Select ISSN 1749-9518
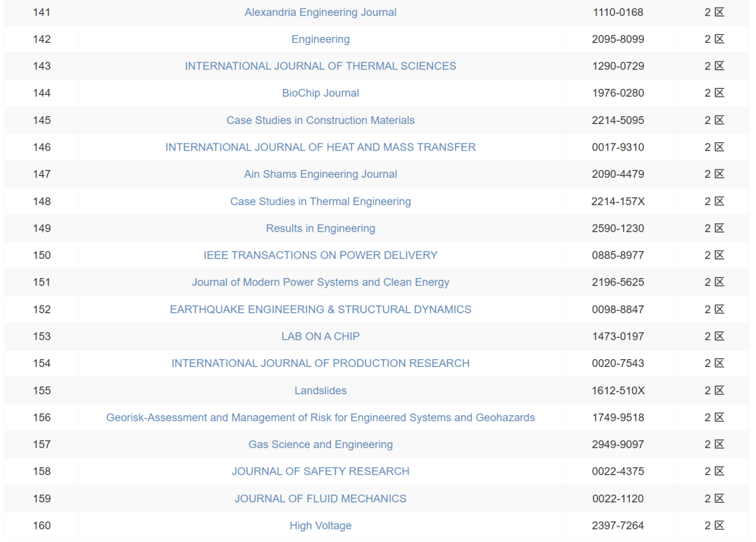 pyautogui.click(x=617, y=417)
